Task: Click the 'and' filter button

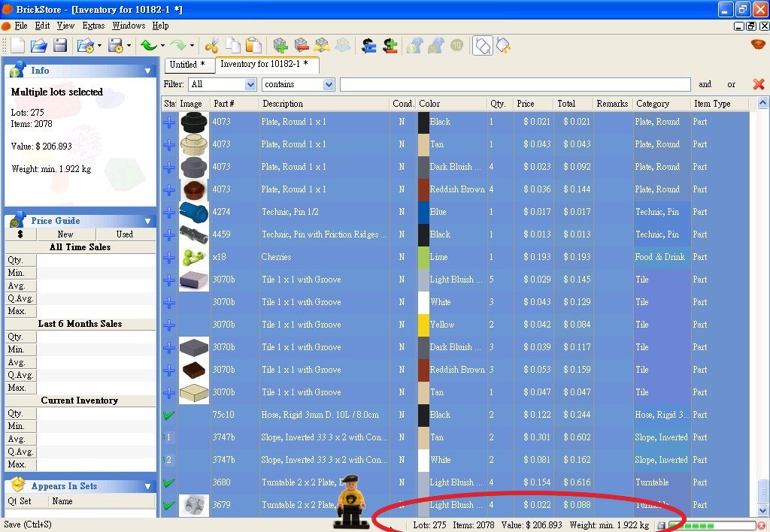Action: 705,84
